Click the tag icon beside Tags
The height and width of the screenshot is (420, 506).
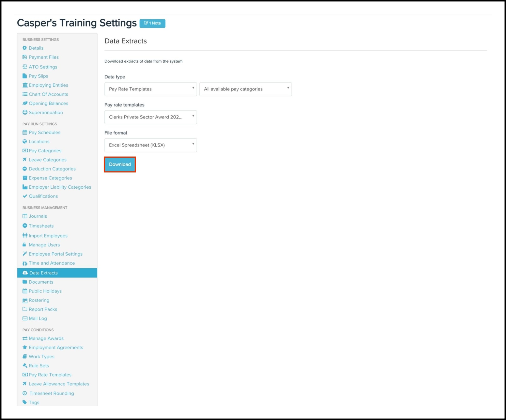coord(25,402)
